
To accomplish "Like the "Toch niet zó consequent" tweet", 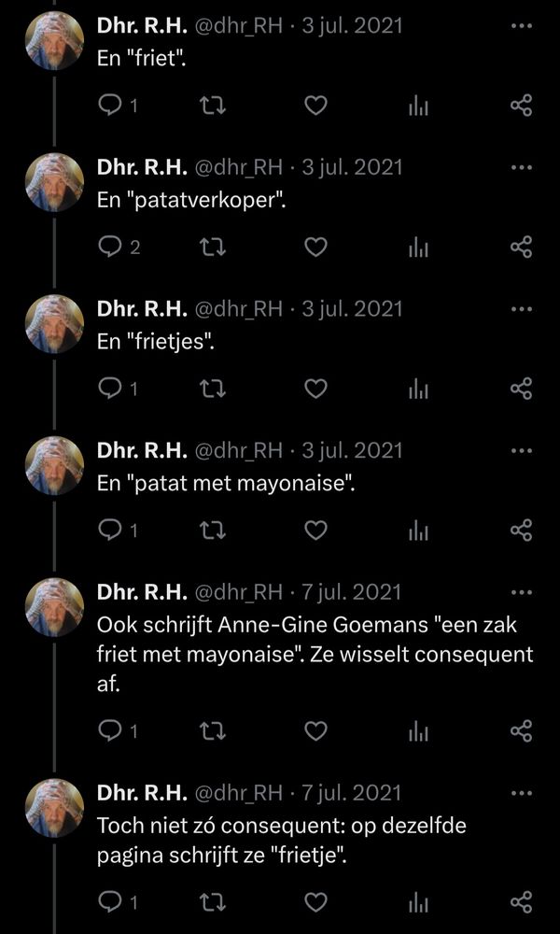I will point(316,903).
